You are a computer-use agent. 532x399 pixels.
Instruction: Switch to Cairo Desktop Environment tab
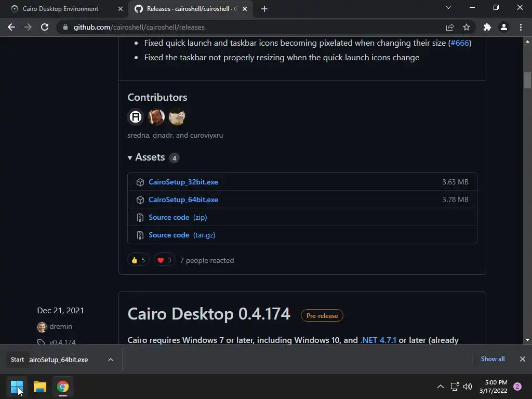60,9
